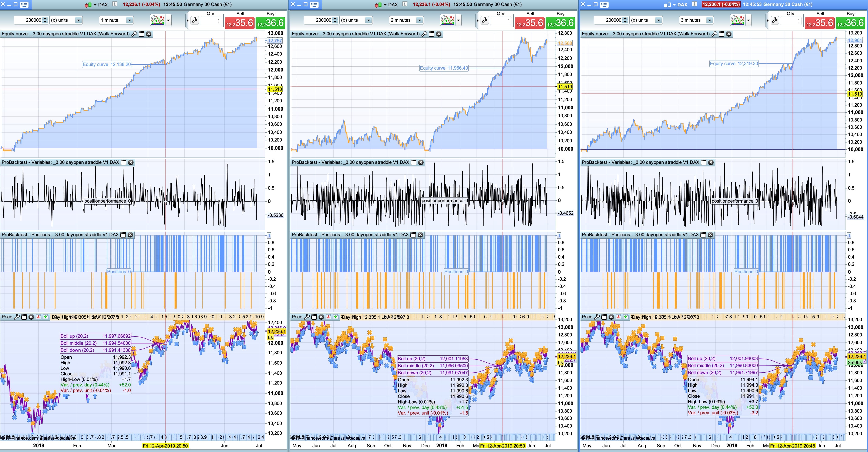
Task: Open the (x) units dropdown in the middle chart
Action: pyautogui.click(x=368, y=20)
